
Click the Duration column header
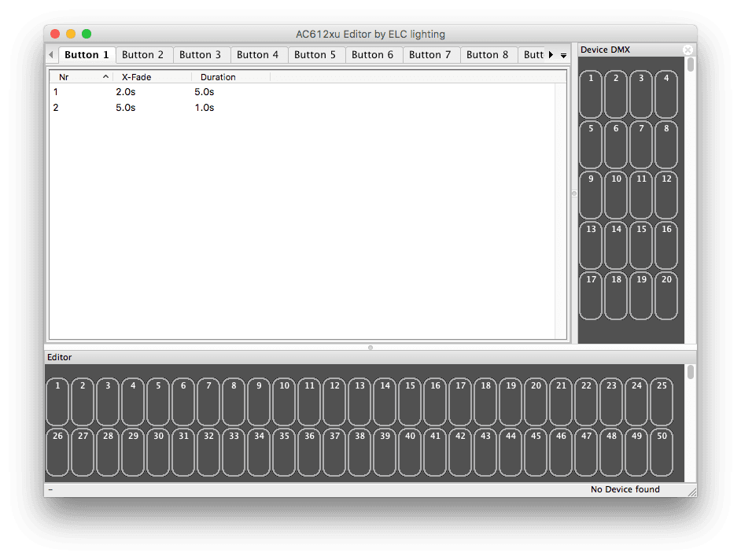(x=230, y=77)
